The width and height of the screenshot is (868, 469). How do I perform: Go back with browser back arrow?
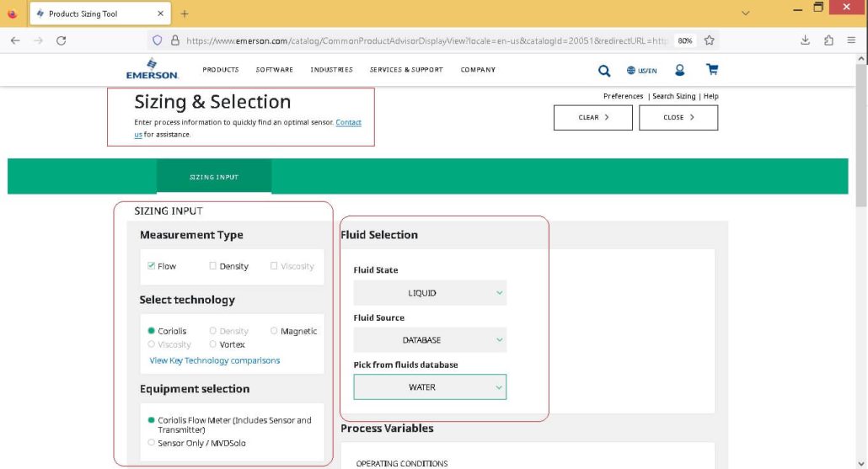coord(15,40)
